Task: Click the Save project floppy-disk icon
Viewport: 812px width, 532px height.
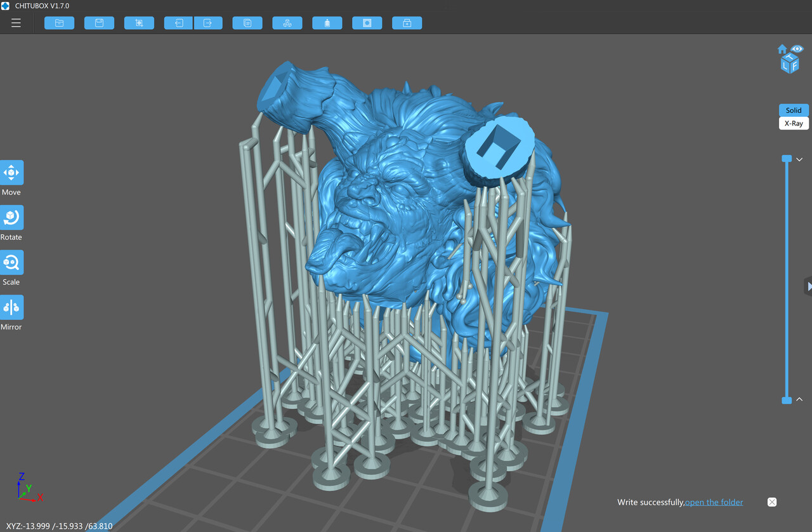Action: (99, 23)
